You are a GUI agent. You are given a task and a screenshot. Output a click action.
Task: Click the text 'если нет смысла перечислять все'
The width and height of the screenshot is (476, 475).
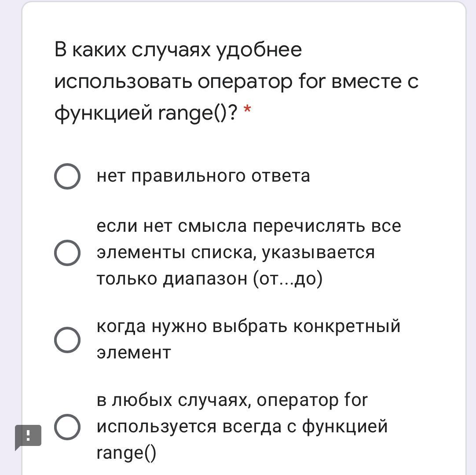249,226
